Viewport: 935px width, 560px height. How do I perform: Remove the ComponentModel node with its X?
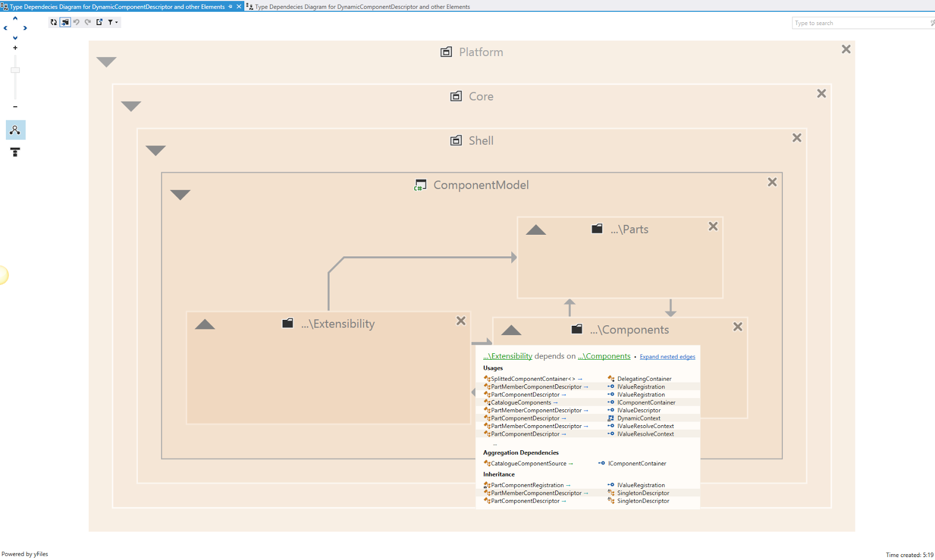click(773, 182)
